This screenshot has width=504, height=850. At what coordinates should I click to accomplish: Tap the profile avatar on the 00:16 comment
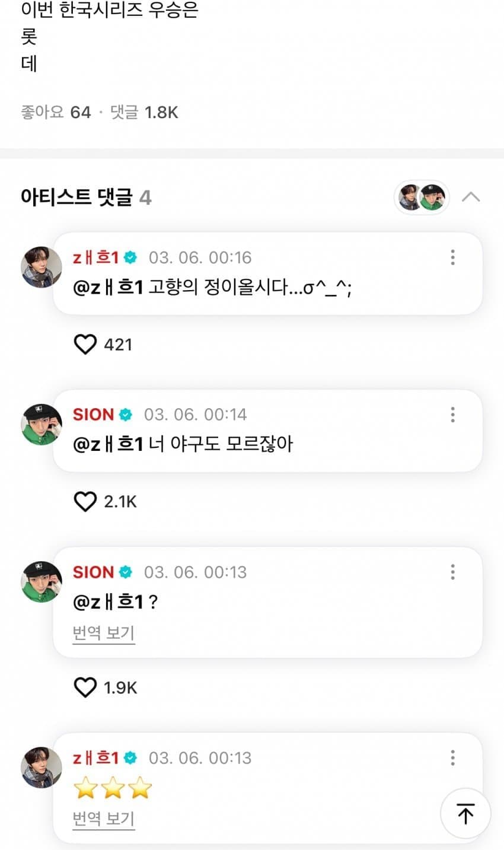pyautogui.click(x=42, y=268)
